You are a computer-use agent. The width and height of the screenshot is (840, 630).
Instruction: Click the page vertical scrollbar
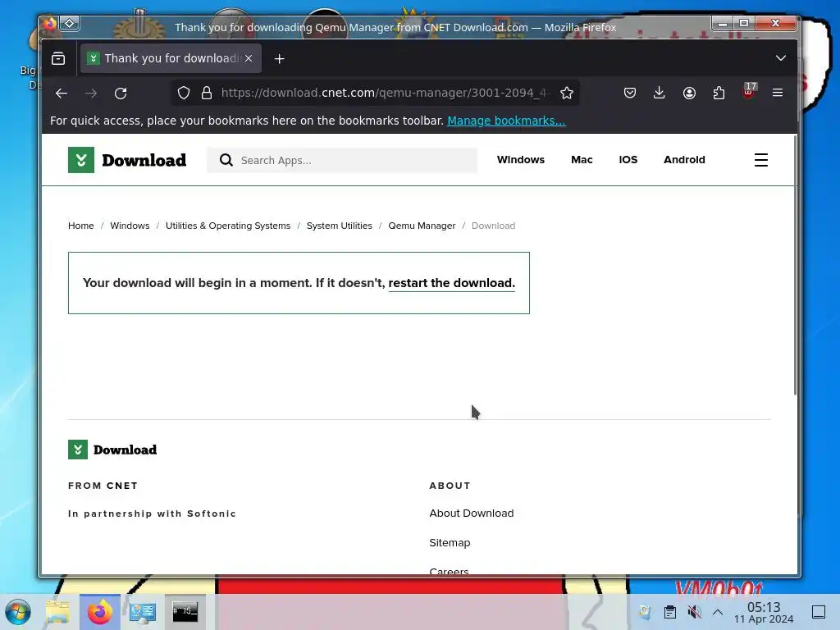click(x=795, y=265)
